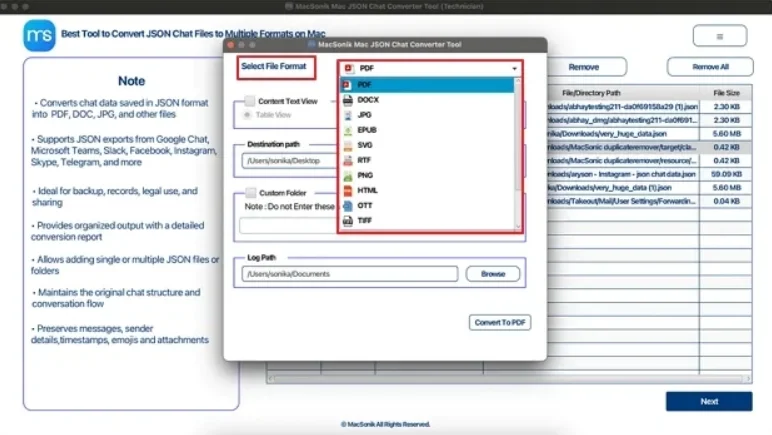772x435 pixels.
Task: Click the File Size column header
Action: point(726,93)
